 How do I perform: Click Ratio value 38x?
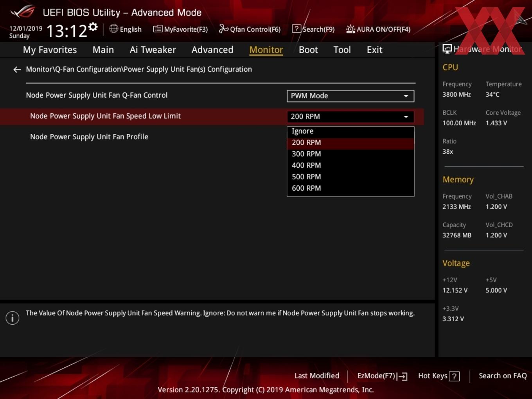(448, 152)
